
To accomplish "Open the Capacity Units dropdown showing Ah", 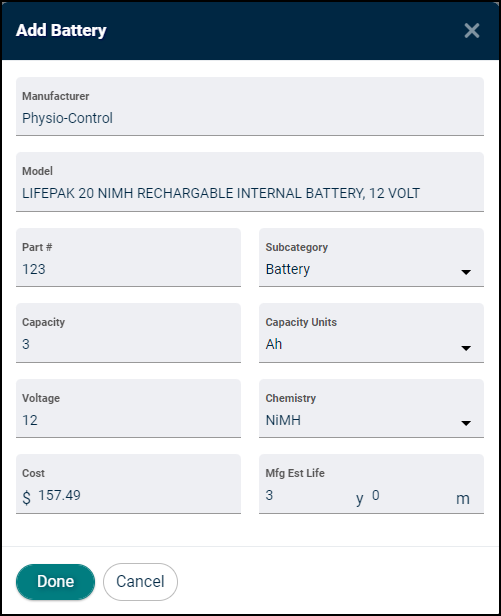I will (371, 333).
